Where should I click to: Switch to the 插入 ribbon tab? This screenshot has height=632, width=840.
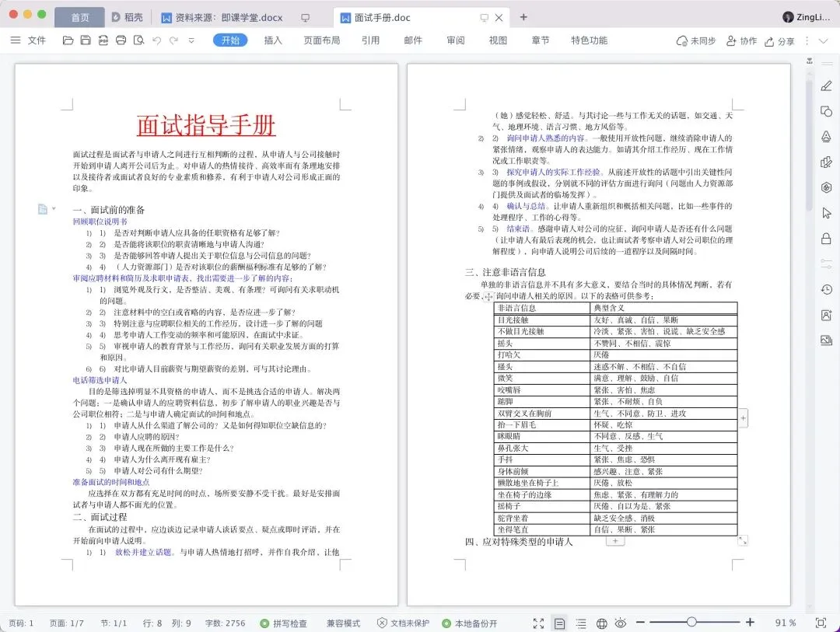(x=273, y=40)
